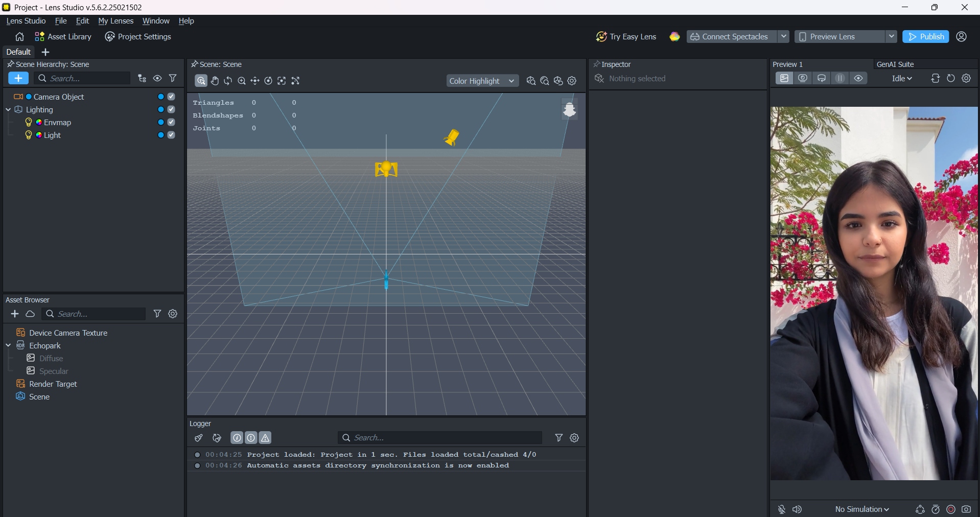Open the Connect Spectacles dropdown arrow
Screen dimensions: 980x517
click(784, 37)
